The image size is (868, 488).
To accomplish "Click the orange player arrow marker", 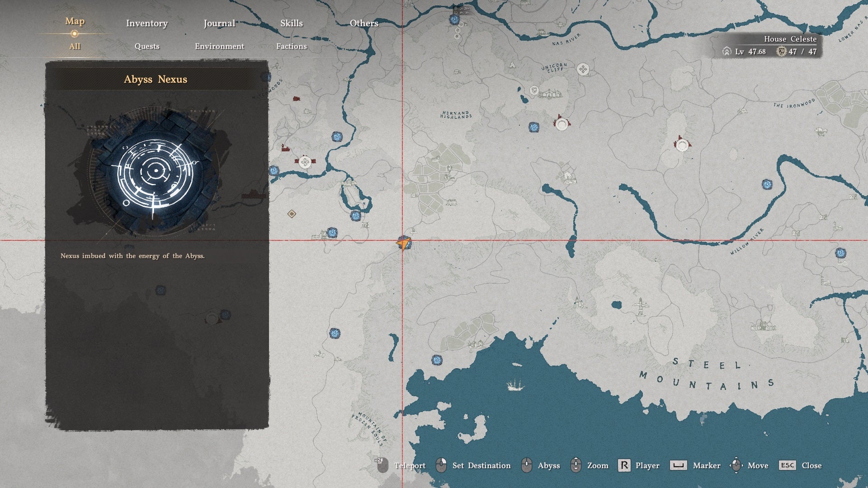I will coord(403,243).
